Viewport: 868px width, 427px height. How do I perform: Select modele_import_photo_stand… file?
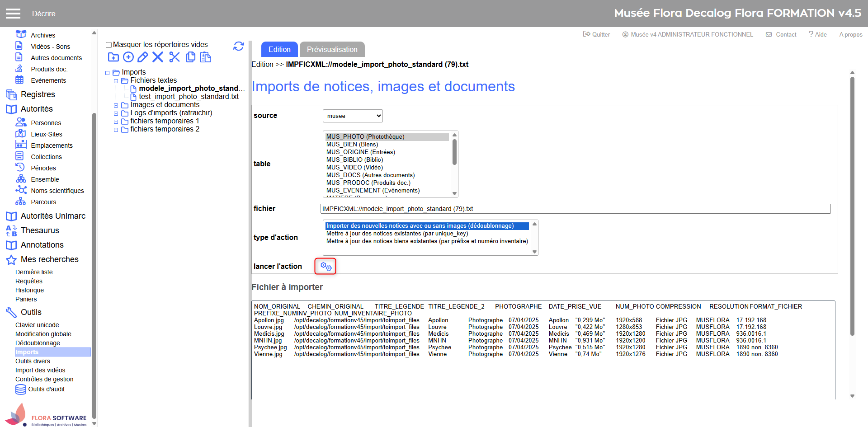point(191,89)
